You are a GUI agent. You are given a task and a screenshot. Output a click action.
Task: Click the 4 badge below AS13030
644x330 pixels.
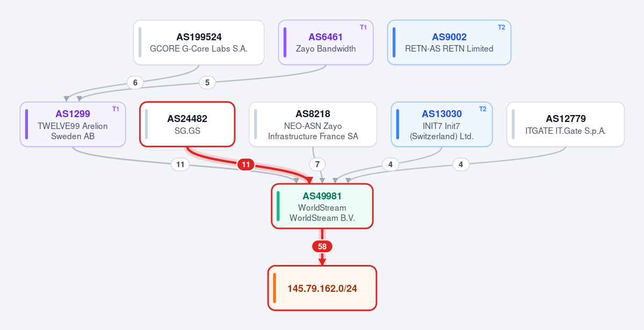point(390,165)
